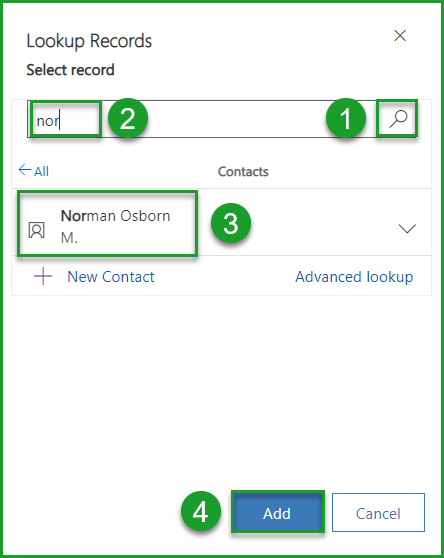
Task: Click the plus icon beside New Contact
Action: pos(43,277)
